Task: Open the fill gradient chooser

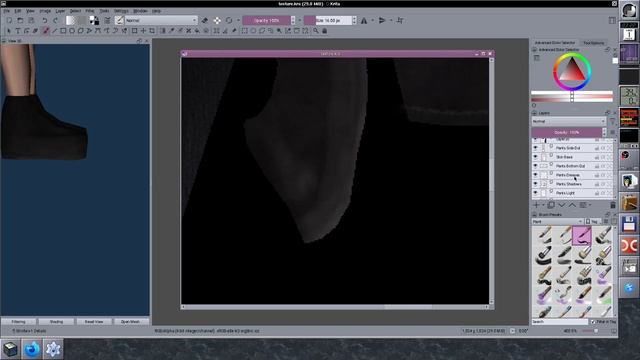Action: point(71,20)
